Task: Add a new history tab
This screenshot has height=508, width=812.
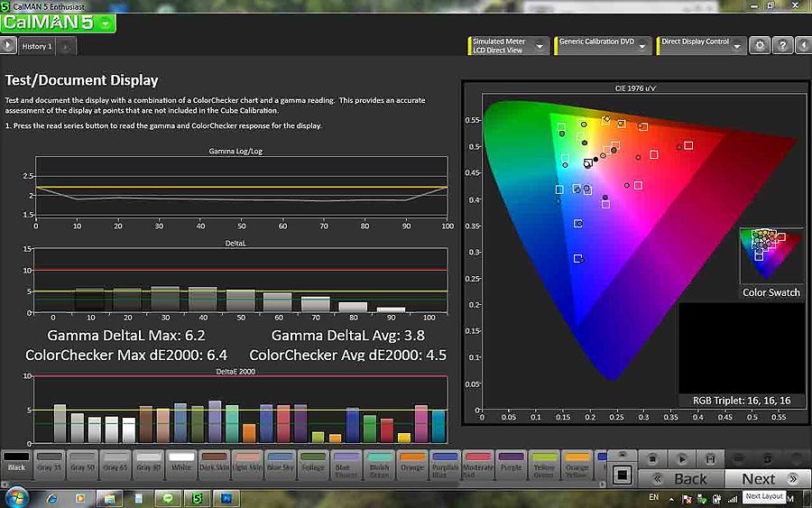Action: [x=67, y=46]
